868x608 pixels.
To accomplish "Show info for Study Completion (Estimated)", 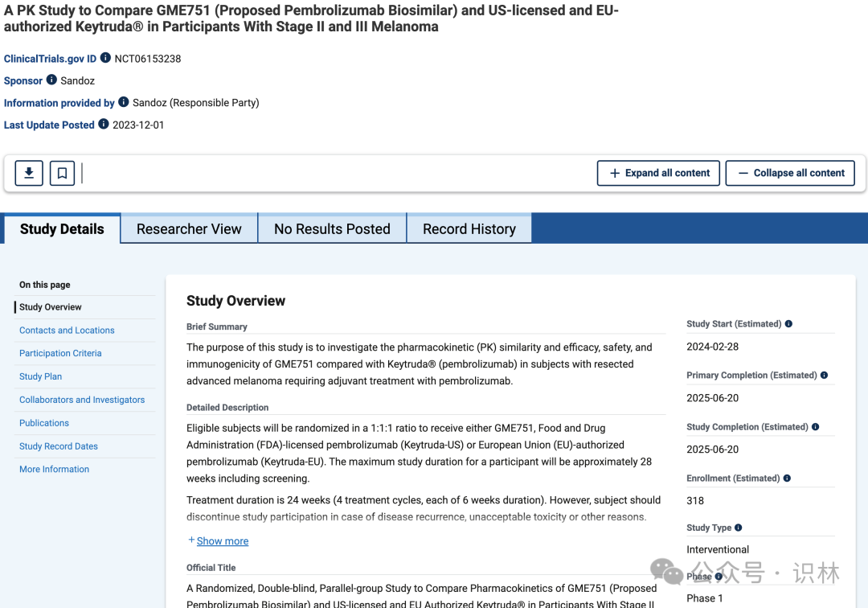I will click(x=816, y=427).
